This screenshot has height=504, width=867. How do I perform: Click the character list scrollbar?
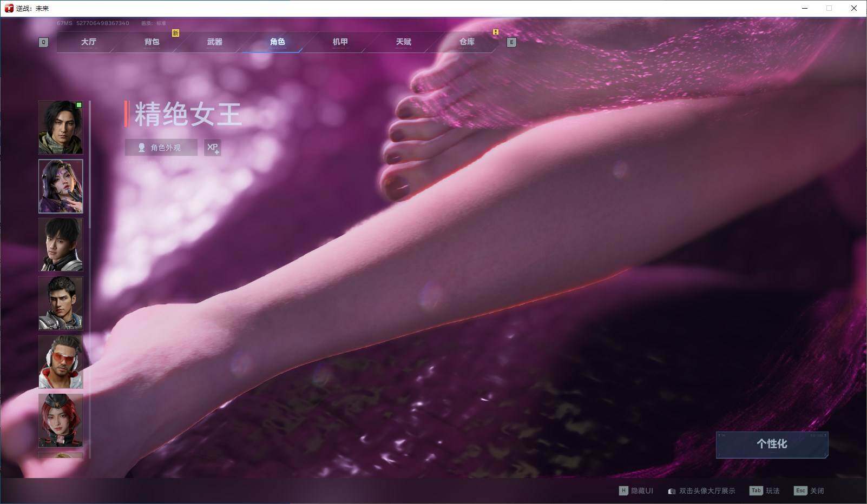(90, 164)
